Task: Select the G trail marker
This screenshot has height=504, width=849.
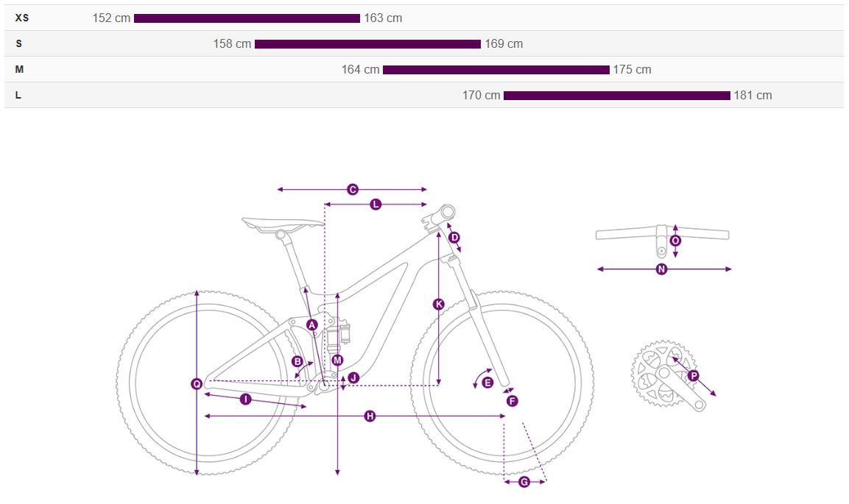Action: 524,482
